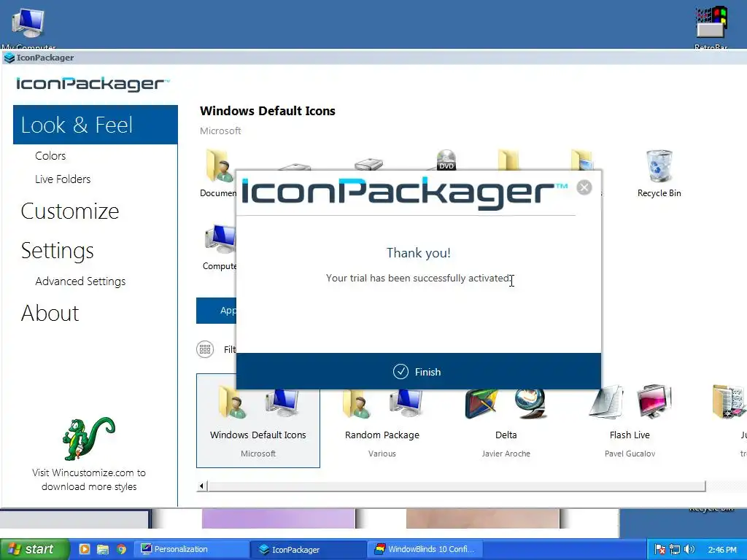Image resolution: width=747 pixels, height=560 pixels.
Task: Open the Customize section
Action: click(x=70, y=211)
